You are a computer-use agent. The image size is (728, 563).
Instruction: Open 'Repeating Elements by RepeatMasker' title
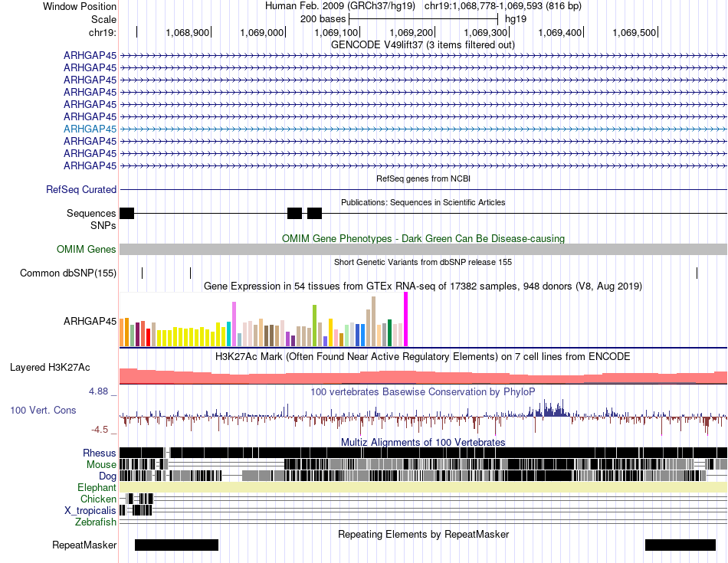[x=423, y=535]
